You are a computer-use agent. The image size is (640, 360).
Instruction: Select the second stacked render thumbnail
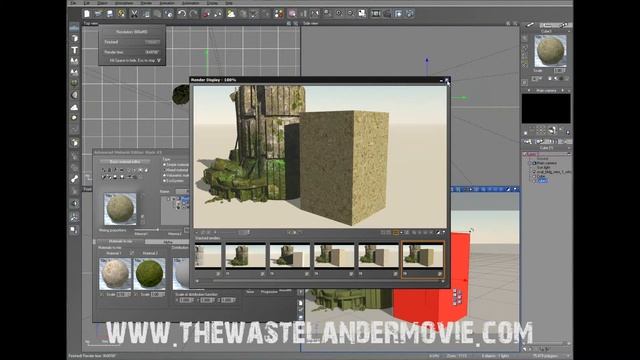pos(245,257)
